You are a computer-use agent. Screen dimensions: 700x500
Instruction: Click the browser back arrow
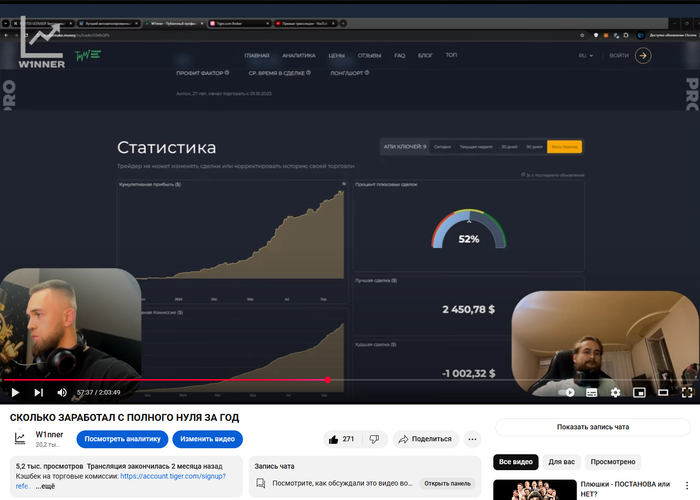[6, 35]
